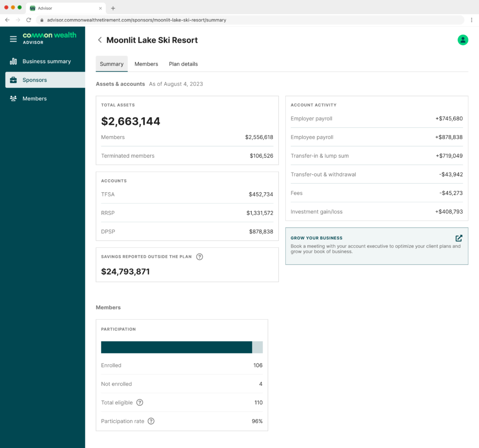Click the Members assets amount $2,556,618
479x448 pixels.
point(259,137)
